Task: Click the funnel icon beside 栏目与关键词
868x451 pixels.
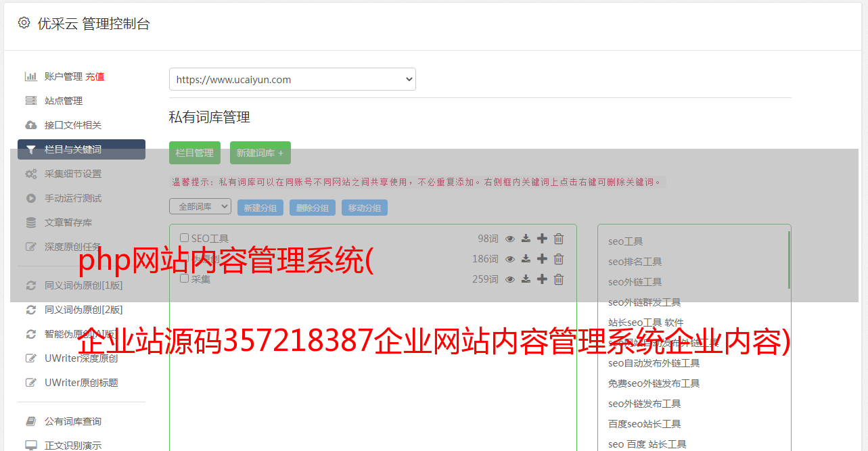Action: pyautogui.click(x=30, y=149)
